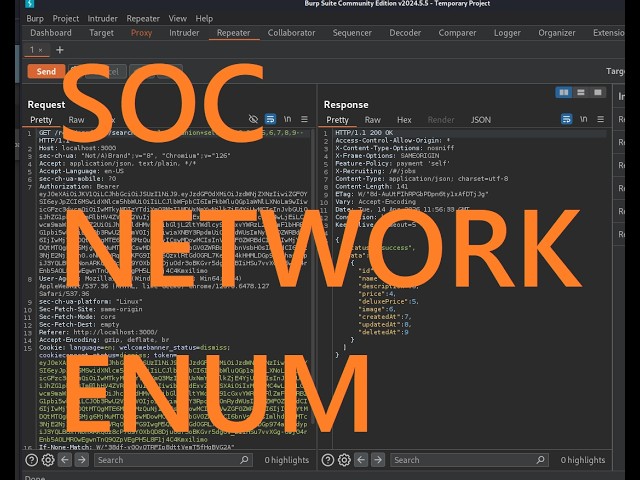Add a new Repeater tab

click(60, 50)
